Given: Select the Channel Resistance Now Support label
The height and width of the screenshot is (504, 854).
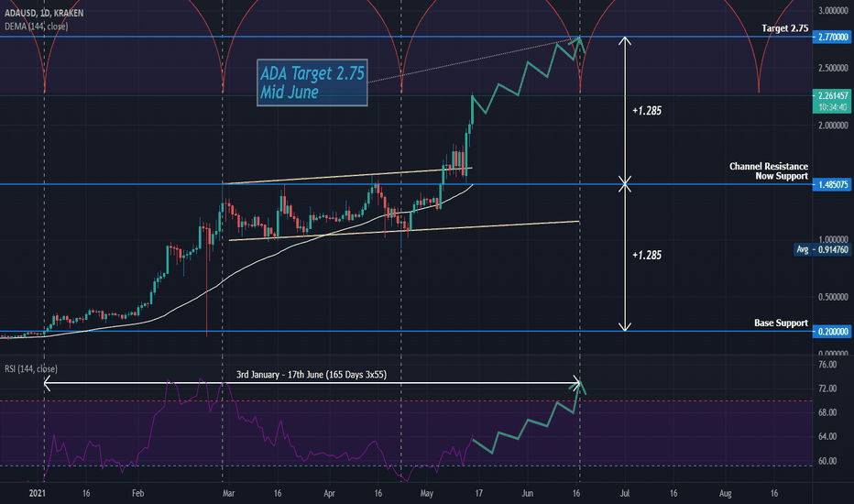Looking at the screenshot, I should [x=769, y=171].
